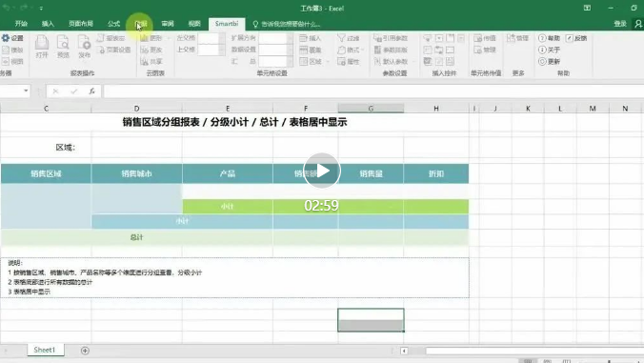Image resolution: width=644 pixels, height=363 pixels.
Task: Click 管理 in the 更多 group
Action: (517, 38)
